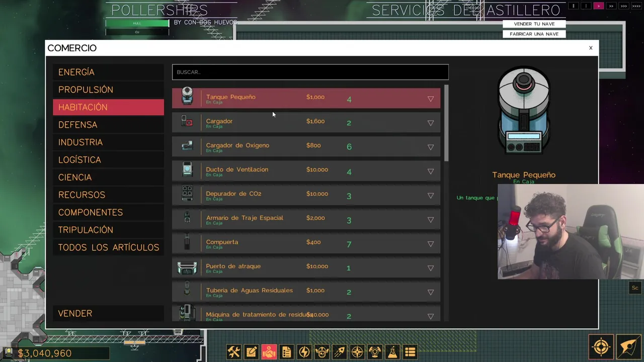Open the crew face icon in bottom toolbar

(x=322, y=352)
